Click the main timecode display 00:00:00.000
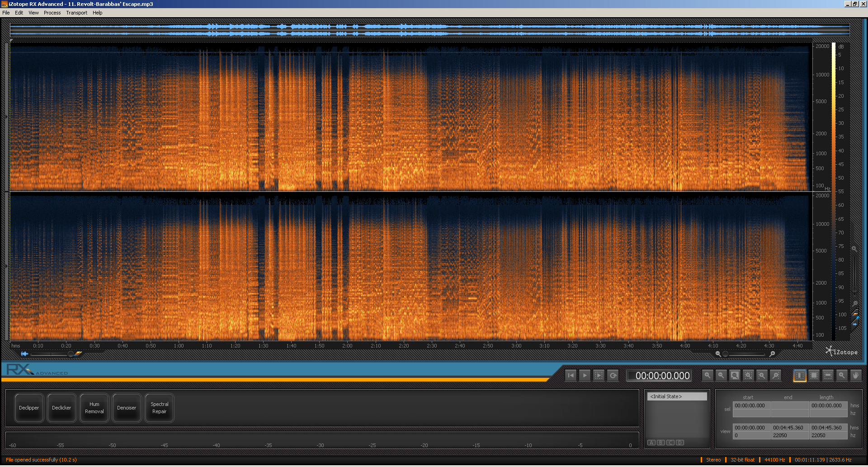868x467 pixels. 659,376
